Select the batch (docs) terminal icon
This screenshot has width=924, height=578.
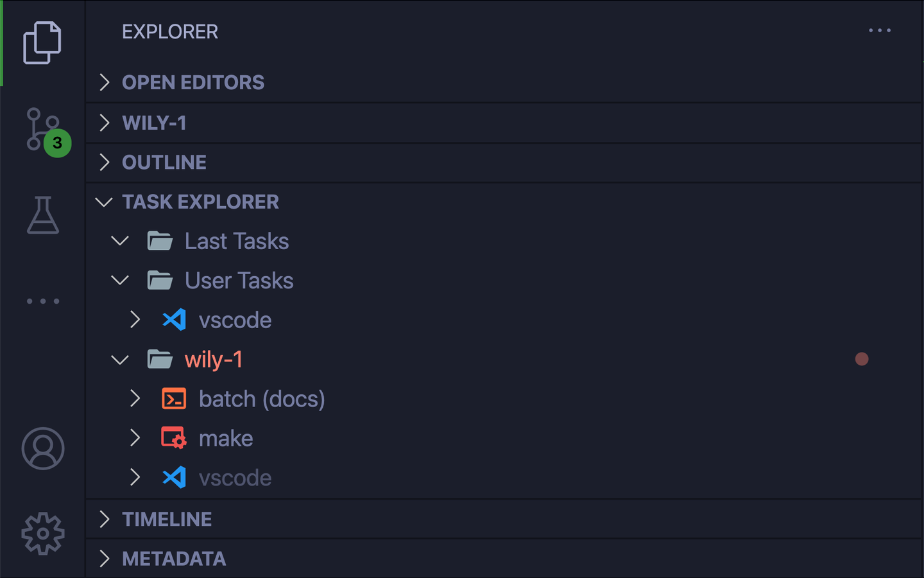(173, 398)
